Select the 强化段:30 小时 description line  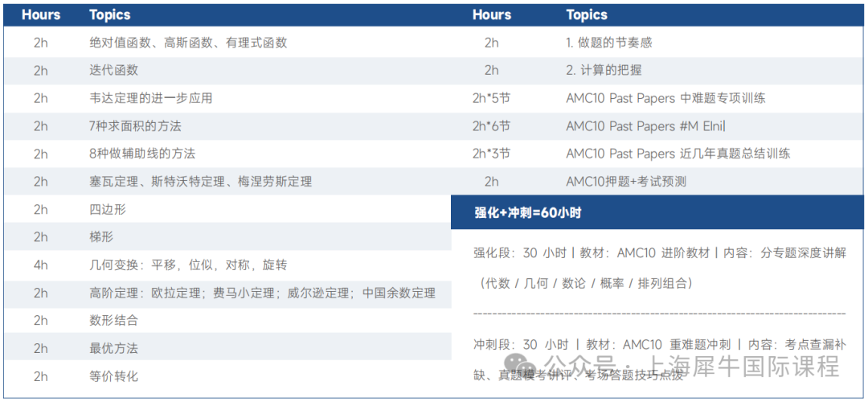[660, 253]
